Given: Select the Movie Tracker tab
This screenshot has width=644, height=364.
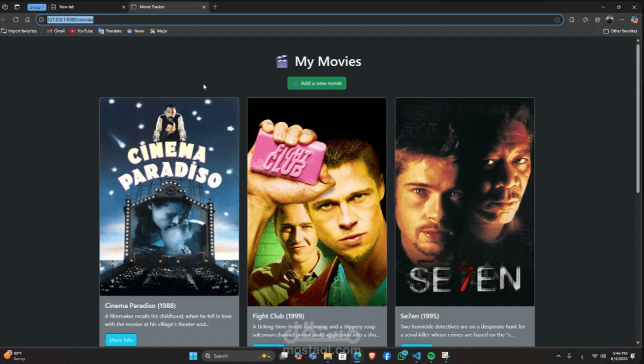Looking at the screenshot, I should pos(169,7).
